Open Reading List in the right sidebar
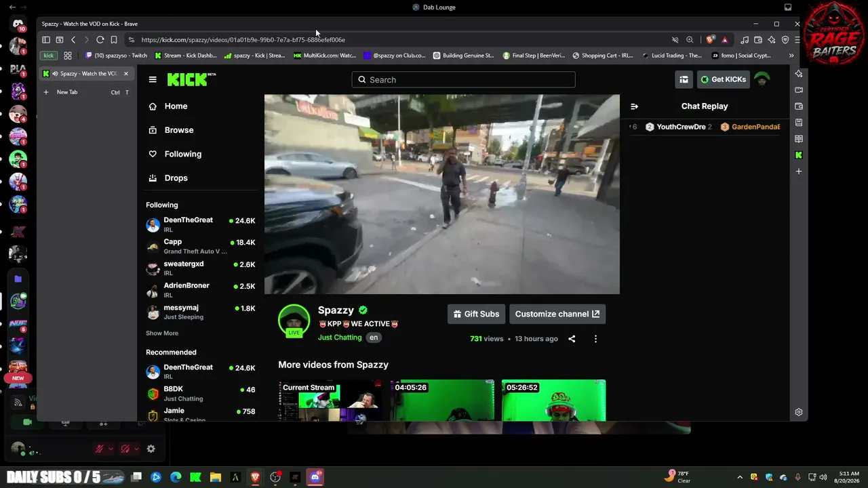 tap(799, 139)
